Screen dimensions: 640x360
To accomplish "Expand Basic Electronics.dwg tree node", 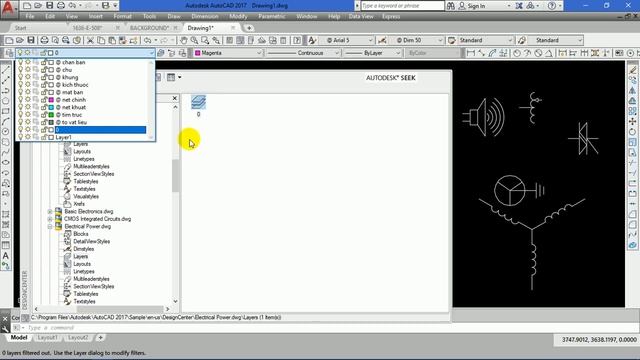I will (50, 211).
